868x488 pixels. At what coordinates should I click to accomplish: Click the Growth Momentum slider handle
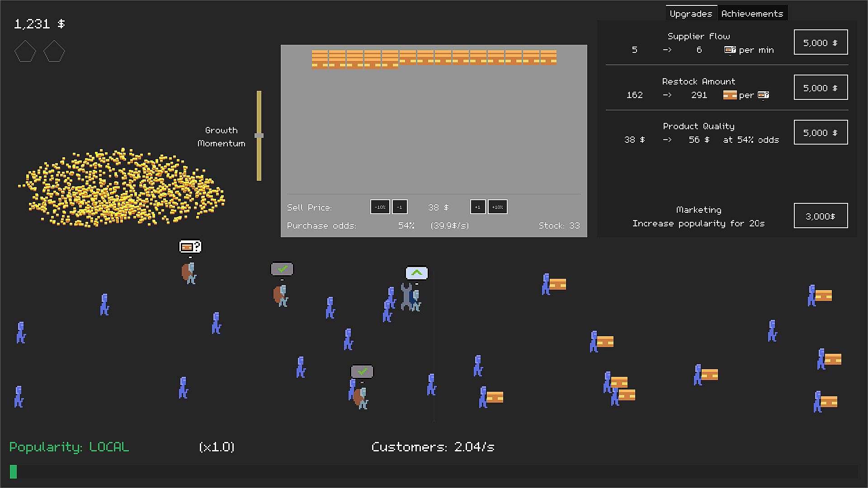click(259, 136)
